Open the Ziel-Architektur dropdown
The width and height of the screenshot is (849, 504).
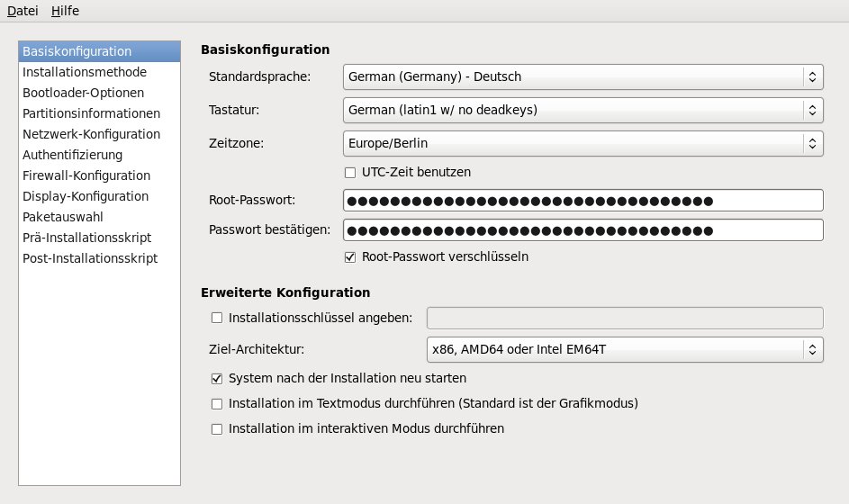(624, 348)
